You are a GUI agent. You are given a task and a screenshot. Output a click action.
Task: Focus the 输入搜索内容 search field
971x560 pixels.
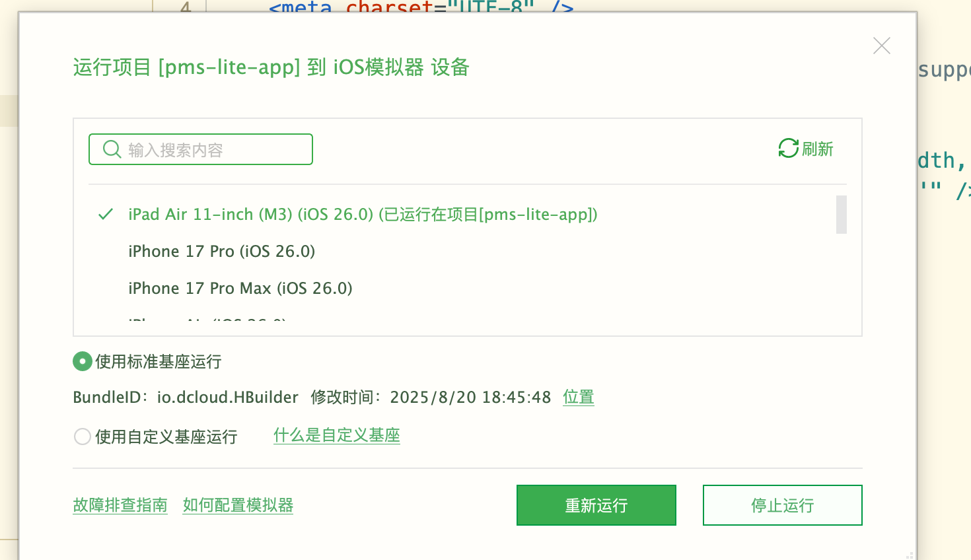(x=201, y=149)
